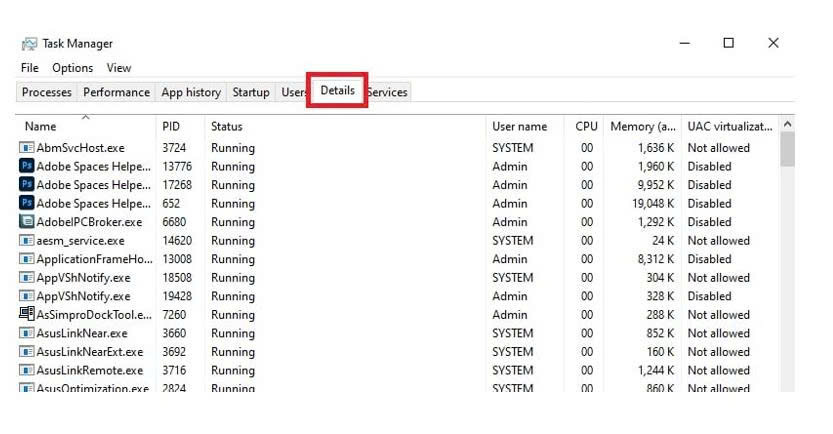Sort by the CPU column header
This screenshot has width=833, height=434.
(x=586, y=126)
